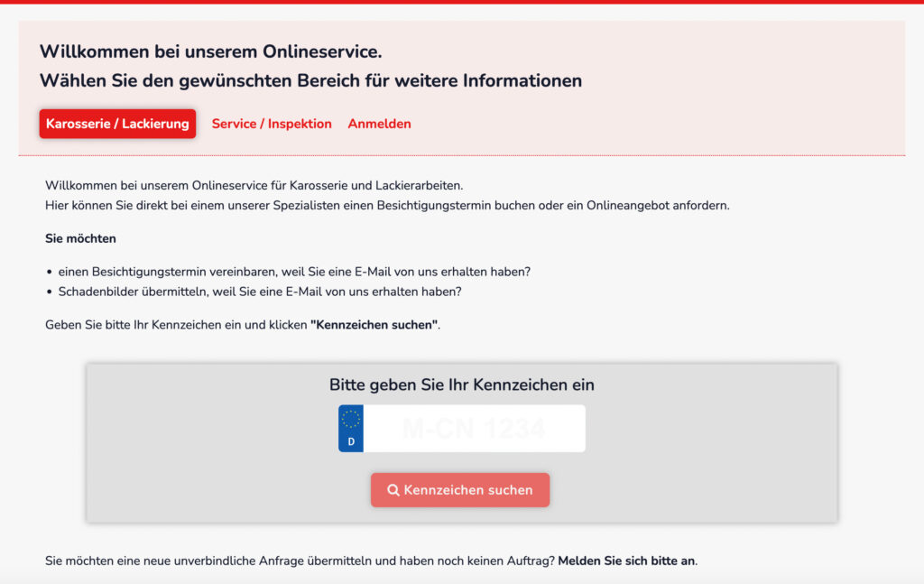Click the EU flag badge on the license plate
924x584 pixels.
point(350,428)
